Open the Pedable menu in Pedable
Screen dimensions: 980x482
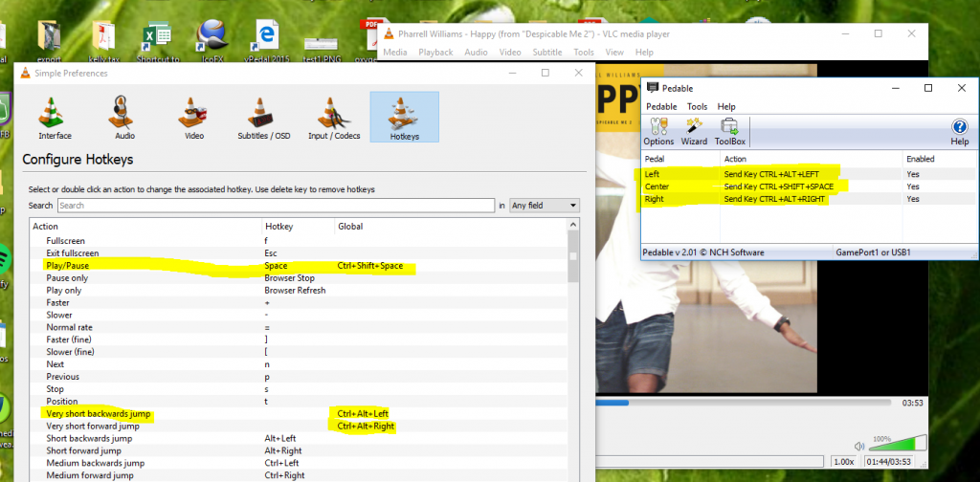point(661,107)
